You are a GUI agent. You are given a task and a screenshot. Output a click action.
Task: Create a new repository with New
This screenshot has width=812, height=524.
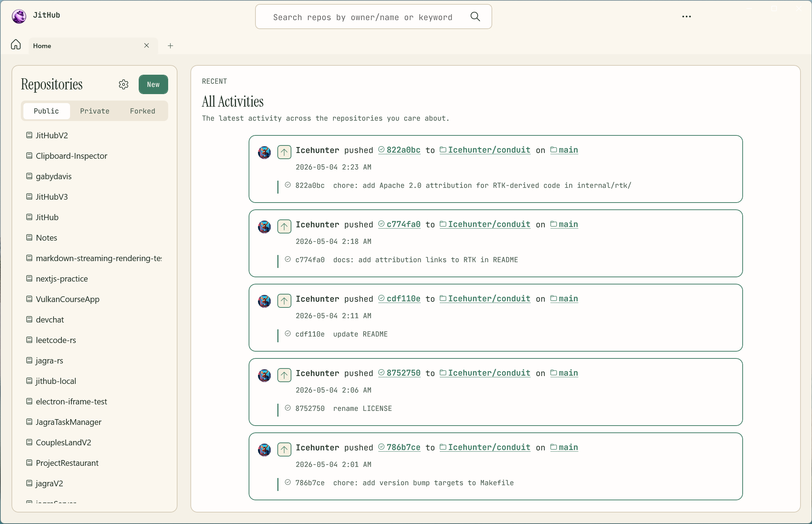(x=153, y=84)
